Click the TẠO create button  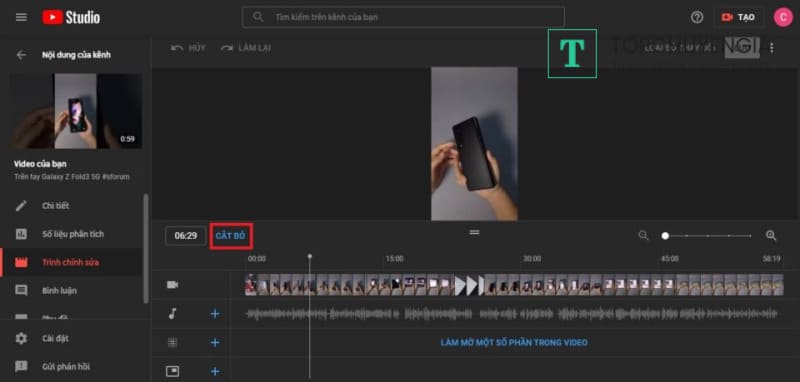738,17
